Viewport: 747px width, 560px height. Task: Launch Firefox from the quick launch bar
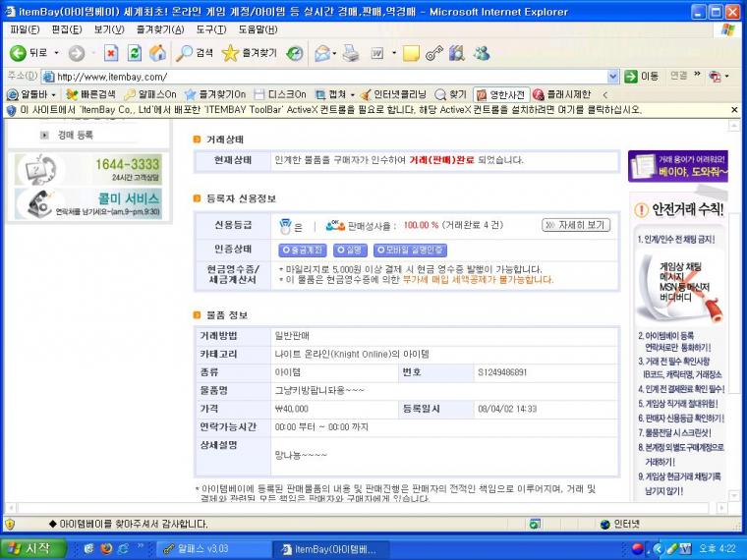click(107, 548)
